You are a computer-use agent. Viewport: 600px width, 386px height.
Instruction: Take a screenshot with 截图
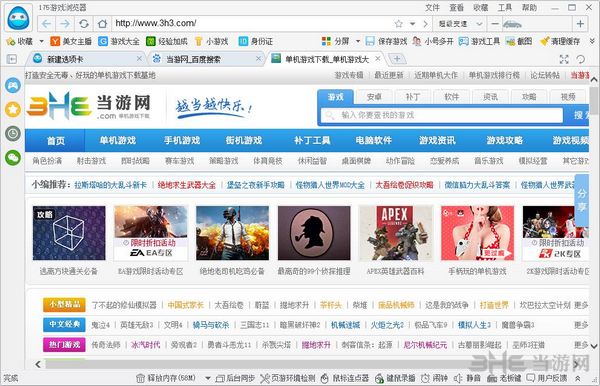click(x=519, y=41)
